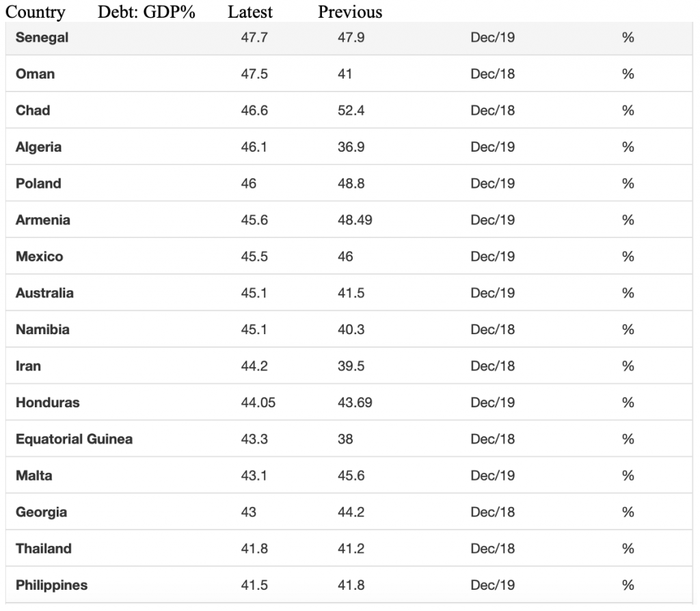Open the Poland country link
Image resolution: width=700 pixels, height=611 pixels.
tap(38, 183)
